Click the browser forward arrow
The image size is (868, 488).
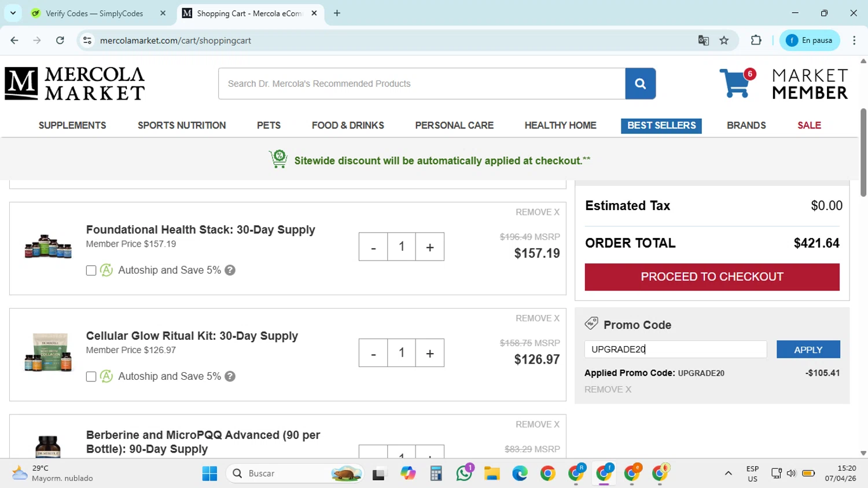point(37,41)
